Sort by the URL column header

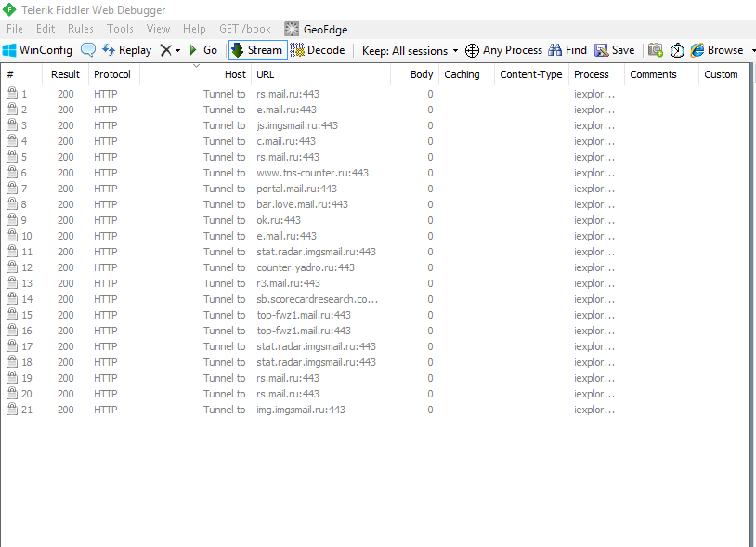pyautogui.click(x=321, y=74)
